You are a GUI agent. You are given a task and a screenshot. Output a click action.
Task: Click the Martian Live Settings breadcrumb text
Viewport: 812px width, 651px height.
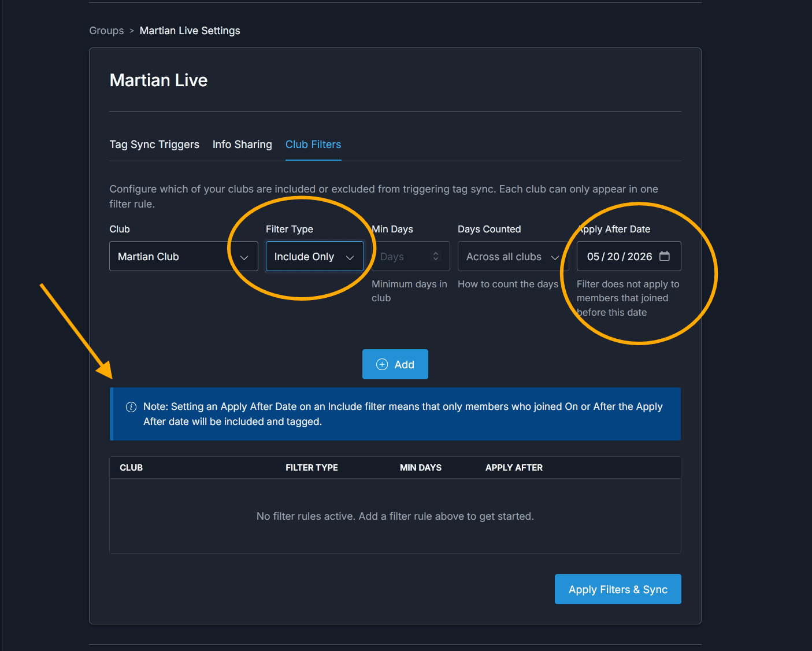(190, 31)
